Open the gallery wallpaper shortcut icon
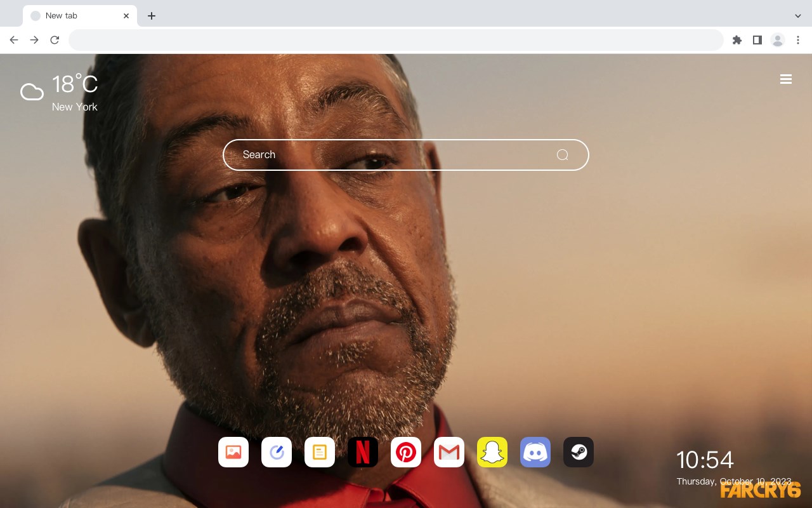 pyautogui.click(x=233, y=452)
